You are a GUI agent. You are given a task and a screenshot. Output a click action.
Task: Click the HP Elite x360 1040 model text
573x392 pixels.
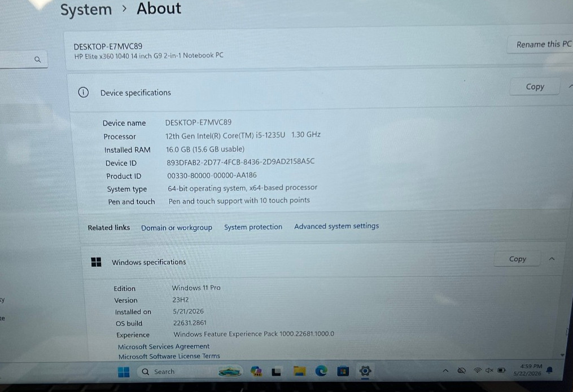pyautogui.click(x=148, y=56)
